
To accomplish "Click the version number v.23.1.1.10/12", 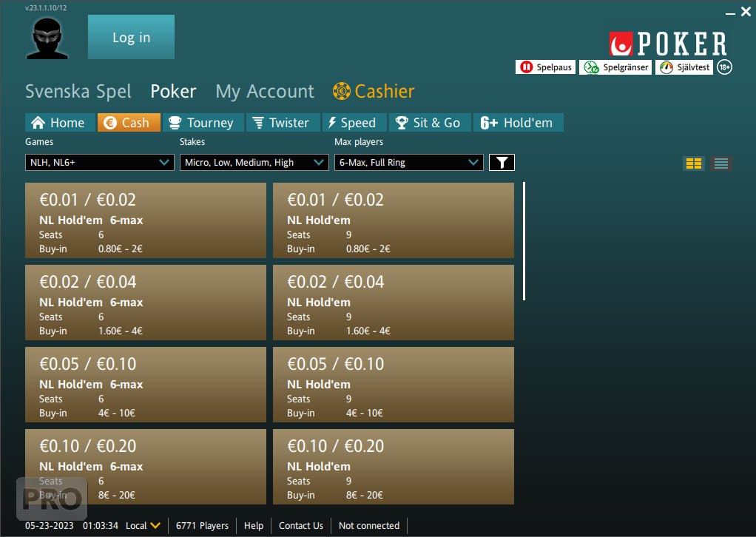I will 46,7.
